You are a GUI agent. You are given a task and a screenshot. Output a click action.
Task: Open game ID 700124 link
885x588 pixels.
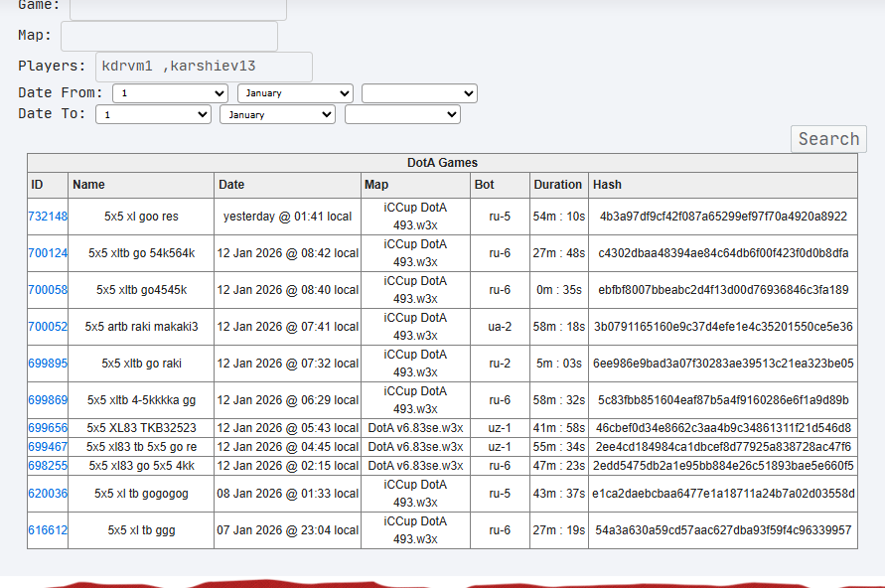pos(48,253)
